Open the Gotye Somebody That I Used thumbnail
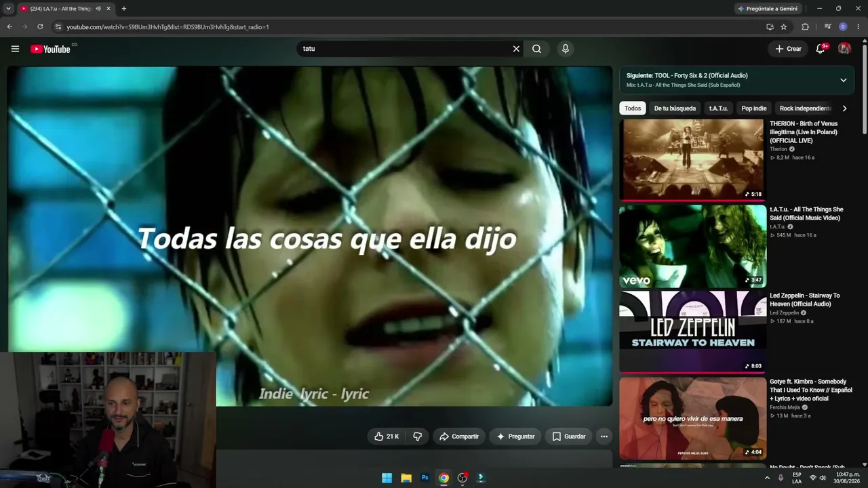868x488 pixels. pos(692,418)
